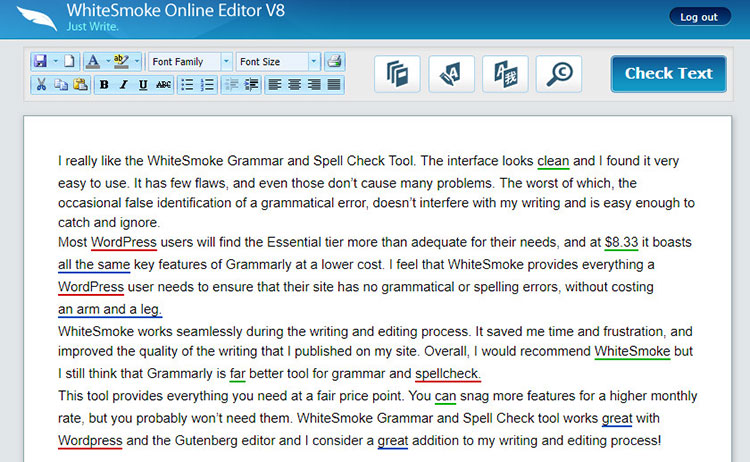Click "great" before "addition to my writing"
Image resolution: width=750 pixels, height=462 pixels.
(393, 440)
